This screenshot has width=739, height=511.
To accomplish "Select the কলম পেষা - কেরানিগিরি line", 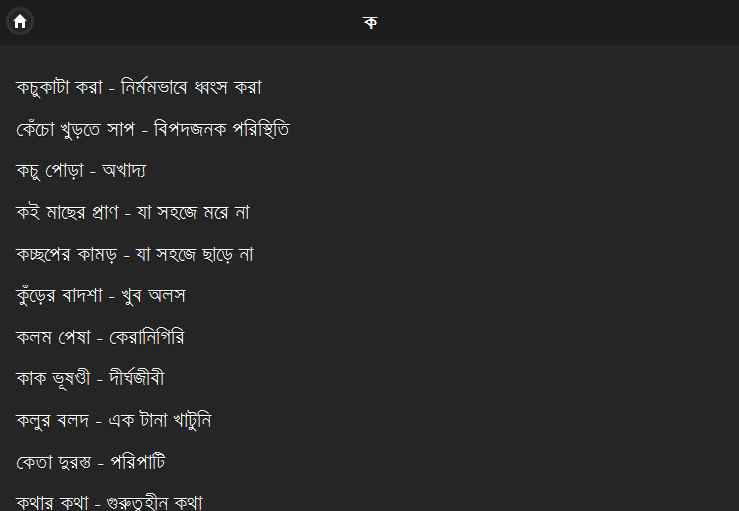I will point(100,338).
